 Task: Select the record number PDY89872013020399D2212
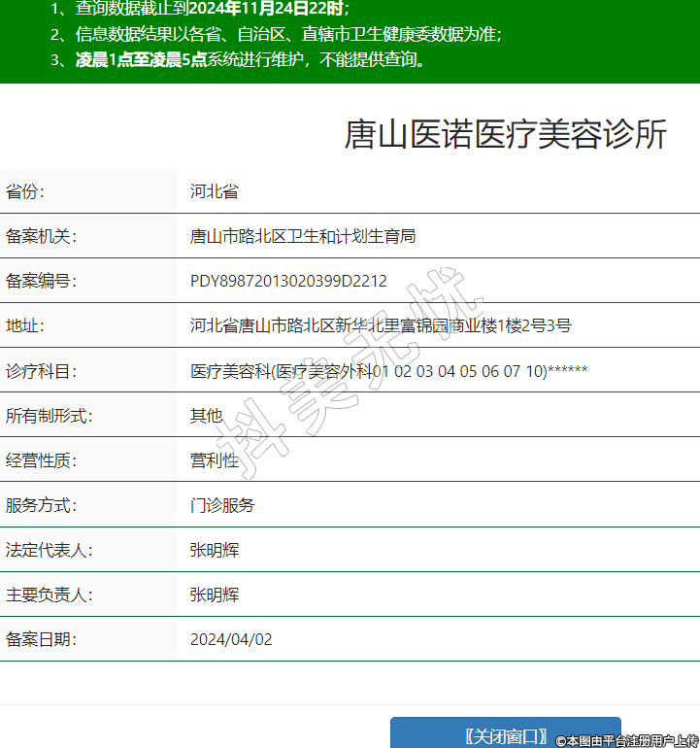point(288,282)
